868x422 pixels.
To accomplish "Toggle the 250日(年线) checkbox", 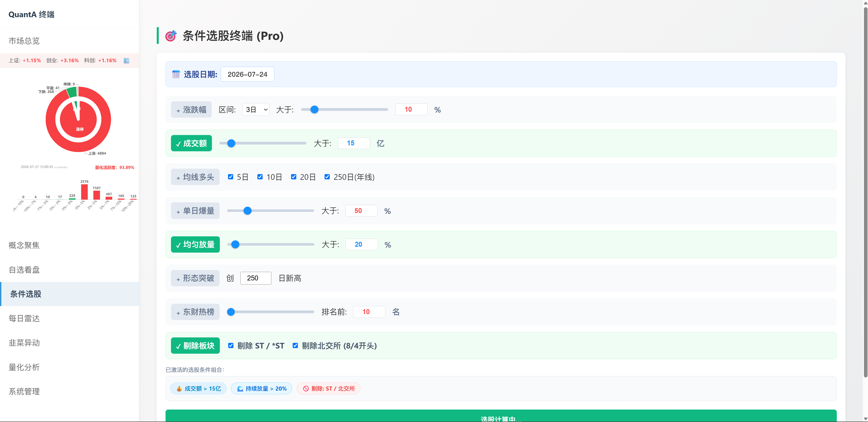I will [327, 177].
